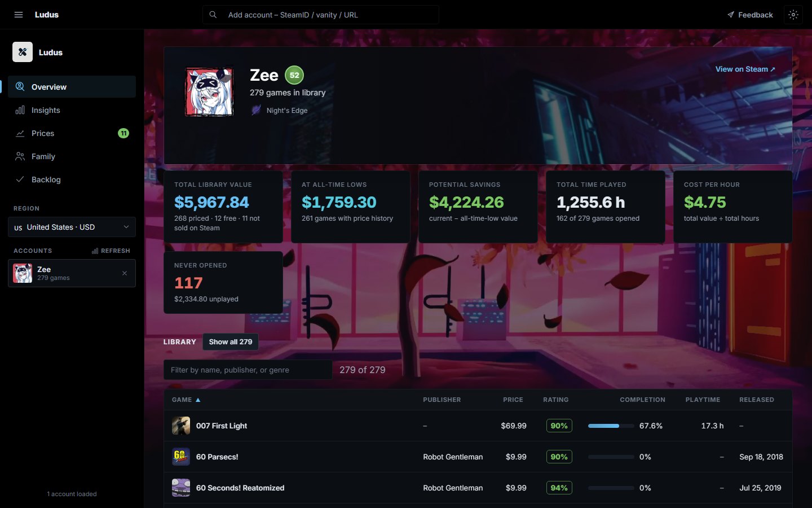This screenshot has height=508, width=812.
Task: Click Zee's profile avatar image
Action: coord(209,92)
